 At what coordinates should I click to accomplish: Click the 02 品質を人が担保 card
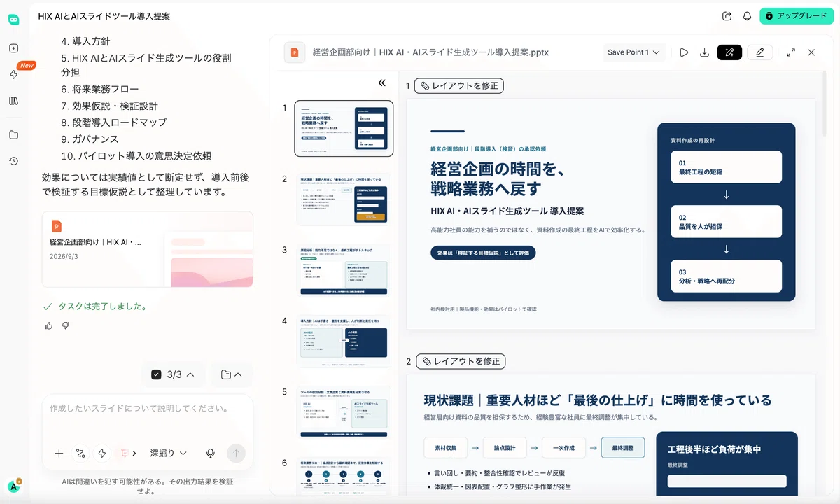pos(726,221)
